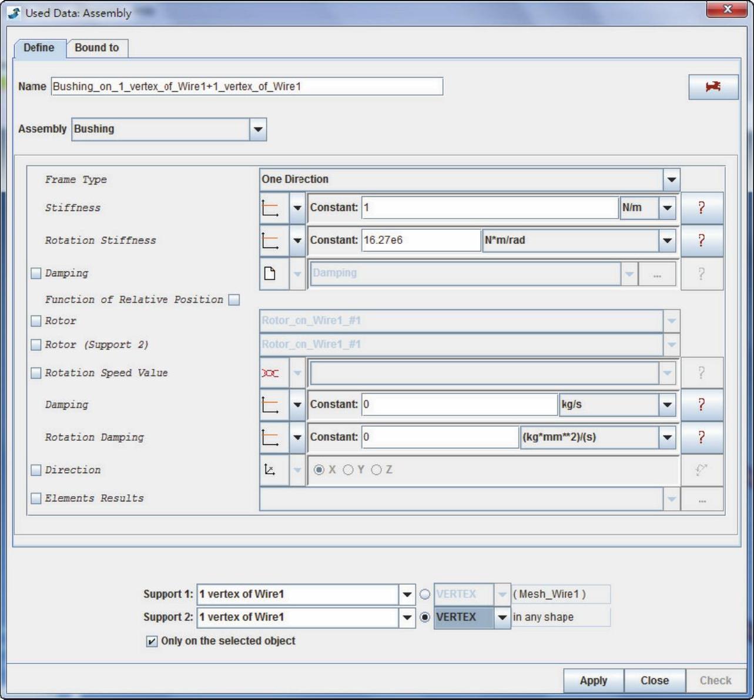Open help for Stiffness red question mark
754x700 pixels.
pyautogui.click(x=701, y=208)
